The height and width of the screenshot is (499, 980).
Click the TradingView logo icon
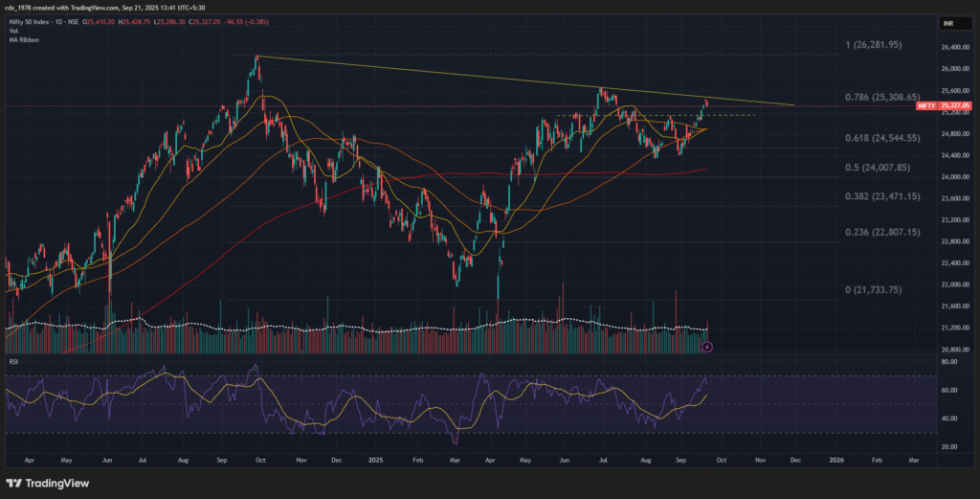coord(17,482)
